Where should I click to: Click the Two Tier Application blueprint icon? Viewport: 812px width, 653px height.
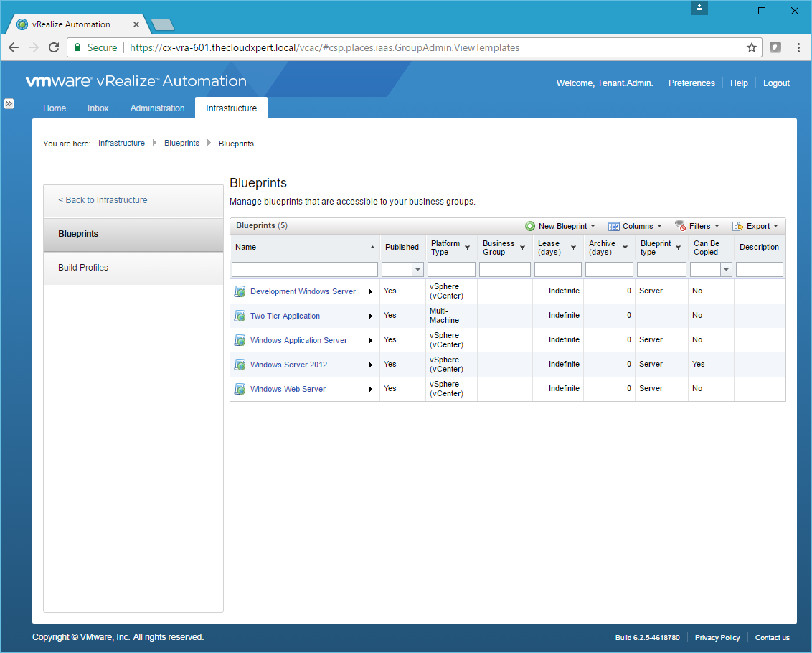(x=240, y=316)
